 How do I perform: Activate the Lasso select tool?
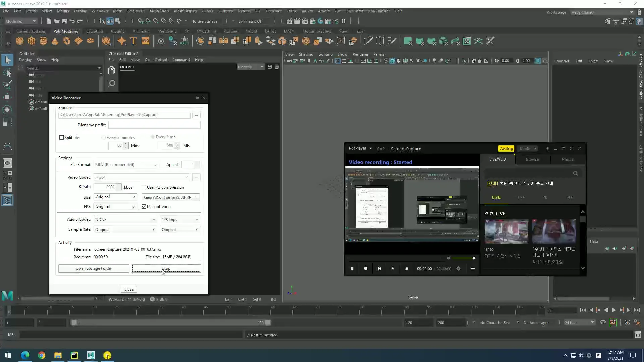pos(7,73)
